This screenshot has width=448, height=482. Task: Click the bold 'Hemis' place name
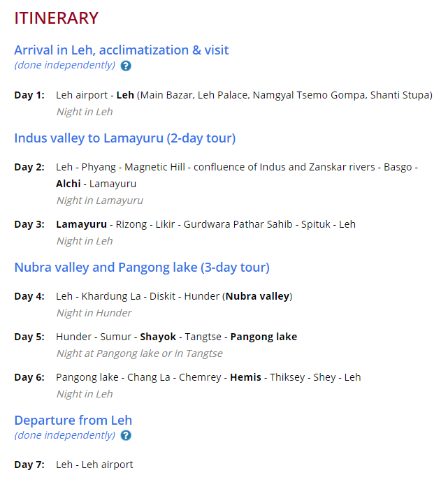[x=246, y=377]
